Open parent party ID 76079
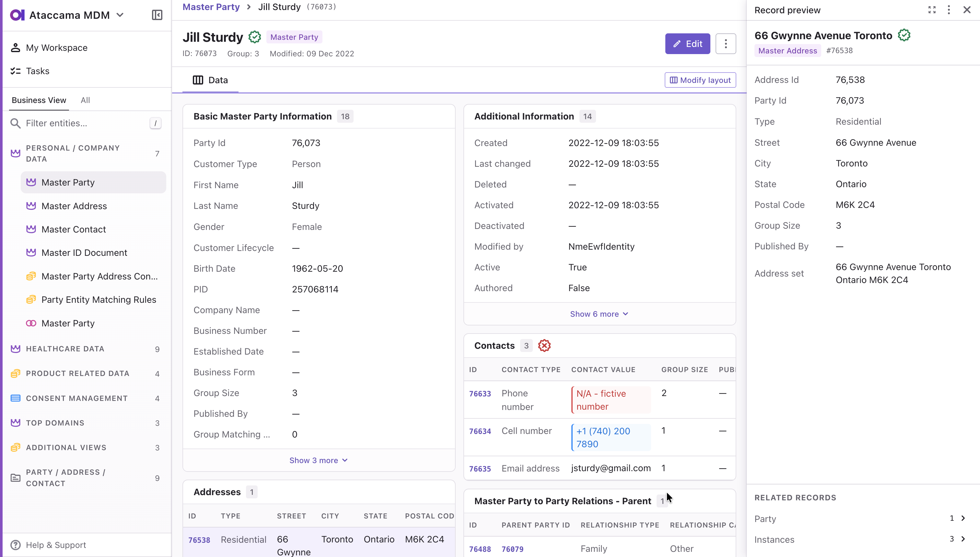Screen dimensions: 980x557 [512, 549]
